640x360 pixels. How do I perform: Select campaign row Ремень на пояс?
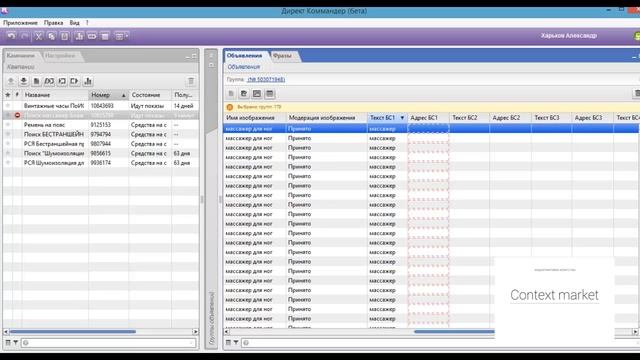(x=101, y=125)
